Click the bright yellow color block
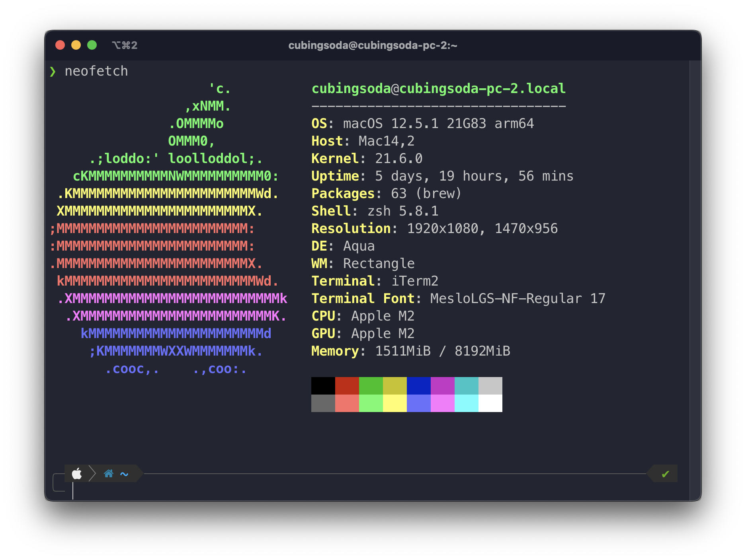746x560 pixels. pos(395,403)
